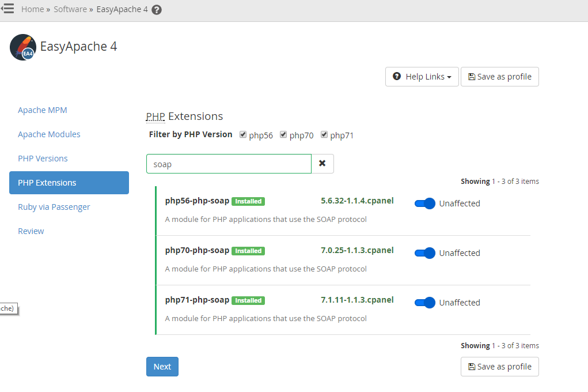Click version 7.0.25-1.1.3.cpanel text
This screenshot has height=392, width=588.
click(x=358, y=250)
